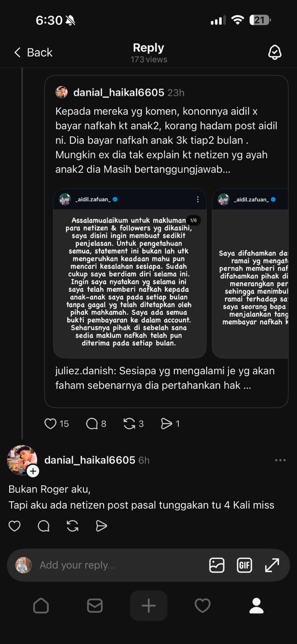Reply to danial_haikal6605's 6h comment

[44, 526]
